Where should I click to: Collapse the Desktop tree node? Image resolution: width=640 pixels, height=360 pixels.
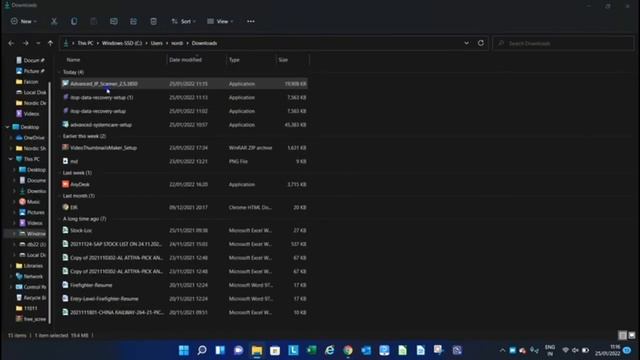8,127
